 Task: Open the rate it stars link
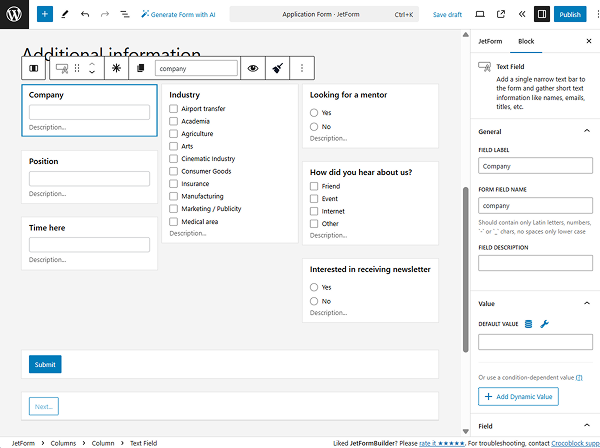click(442, 443)
